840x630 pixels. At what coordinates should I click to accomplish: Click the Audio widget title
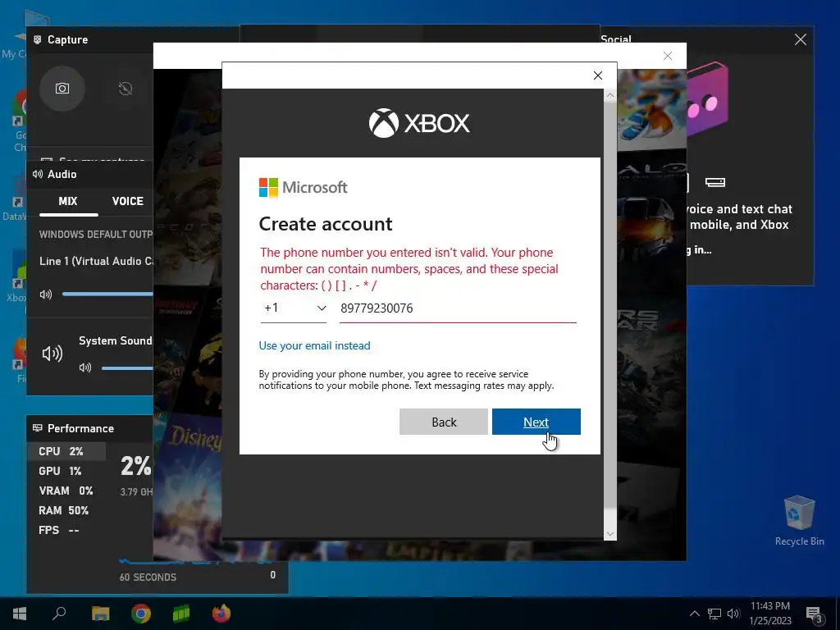(x=62, y=174)
